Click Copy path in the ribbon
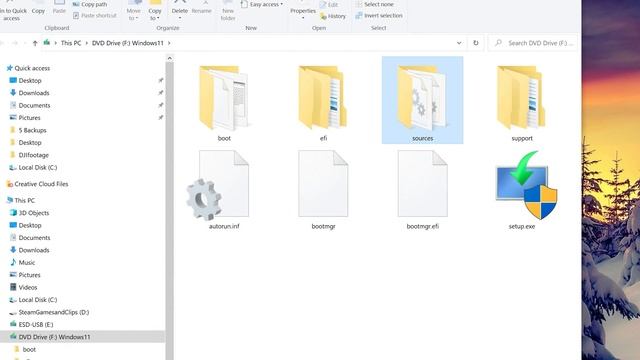This screenshot has height=360, width=640. [90, 4]
